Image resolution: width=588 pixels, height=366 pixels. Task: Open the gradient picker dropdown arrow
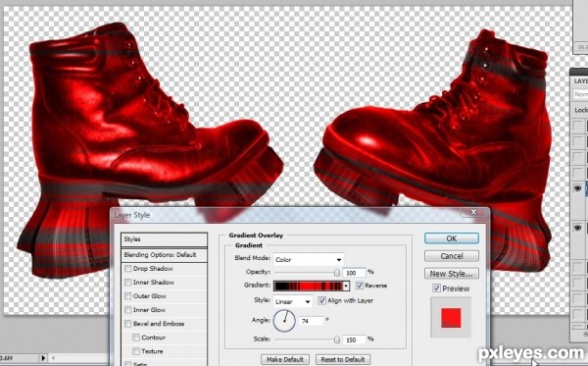(x=346, y=287)
